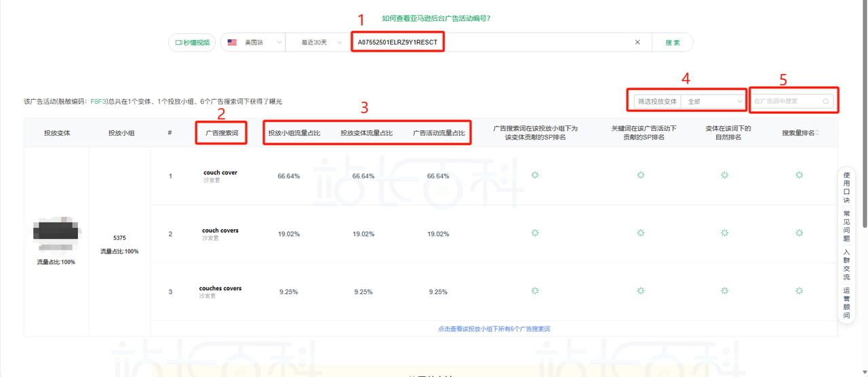
Task: Open the 如何查看亚马逊后台广告活动编号 help link
Action: pos(436,18)
